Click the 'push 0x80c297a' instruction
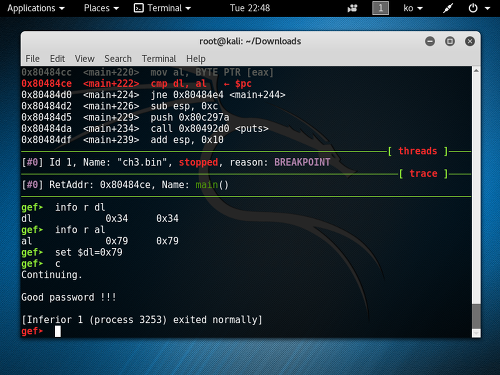The image size is (500, 375). tap(190, 117)
